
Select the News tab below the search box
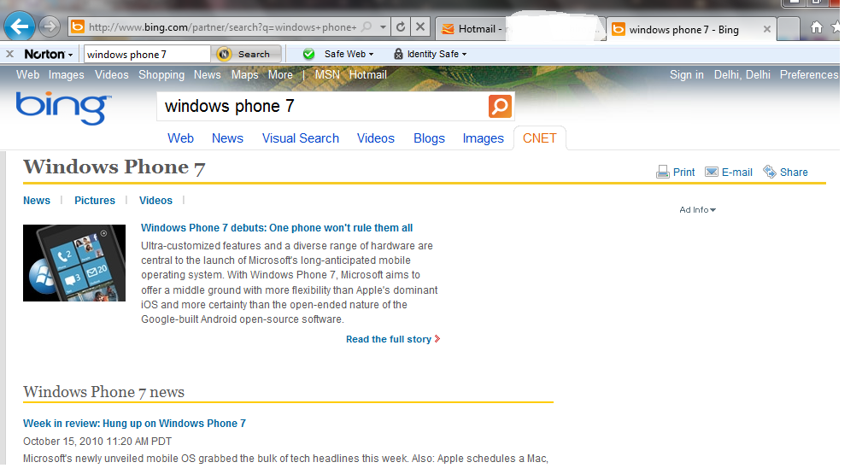click(227, 138)
